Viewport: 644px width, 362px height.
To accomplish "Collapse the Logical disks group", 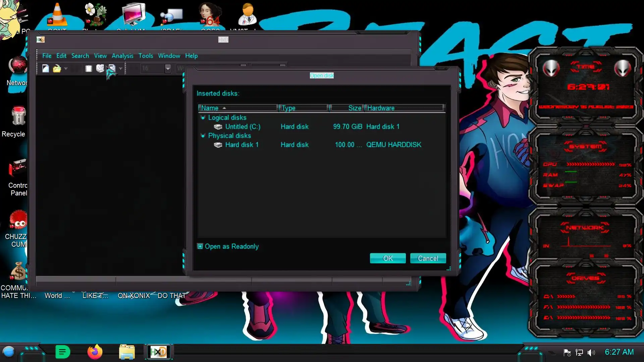I will (203, 118).
